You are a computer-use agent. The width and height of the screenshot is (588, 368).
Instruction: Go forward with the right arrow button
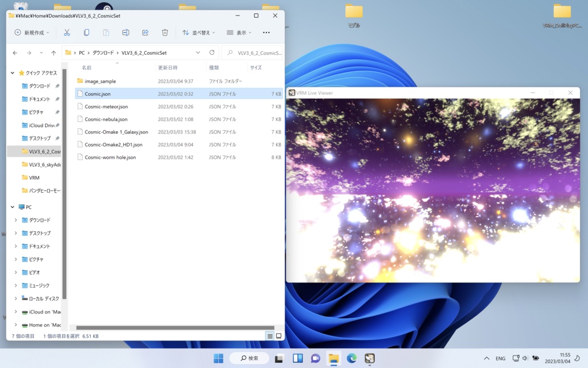pos(29,53)
